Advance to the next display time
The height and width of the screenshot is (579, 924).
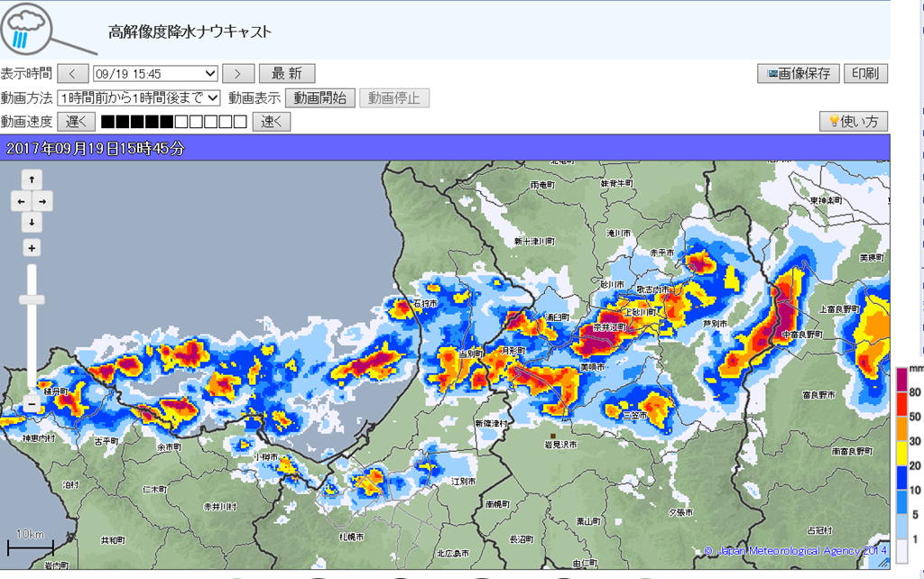point(237,74)
